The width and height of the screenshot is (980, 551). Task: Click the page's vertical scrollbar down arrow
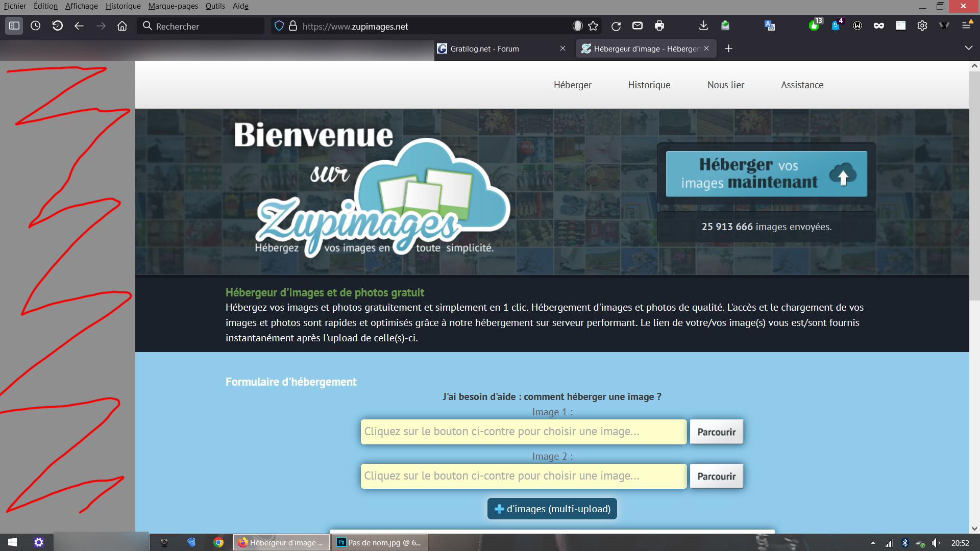click(x=974, y=529)
